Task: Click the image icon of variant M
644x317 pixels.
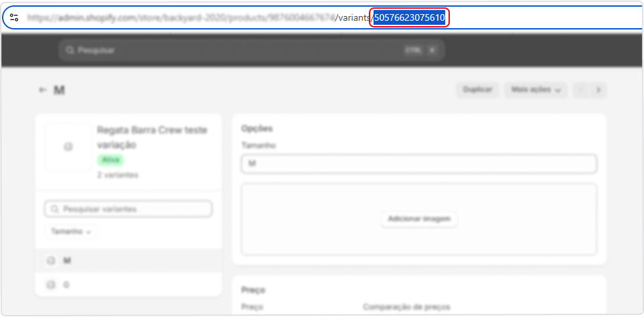Action: tap(50, 261)
